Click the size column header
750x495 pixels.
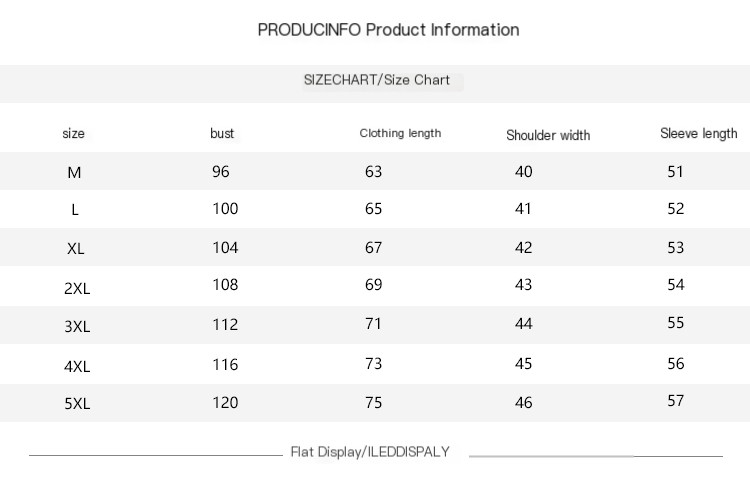[74, 133]
